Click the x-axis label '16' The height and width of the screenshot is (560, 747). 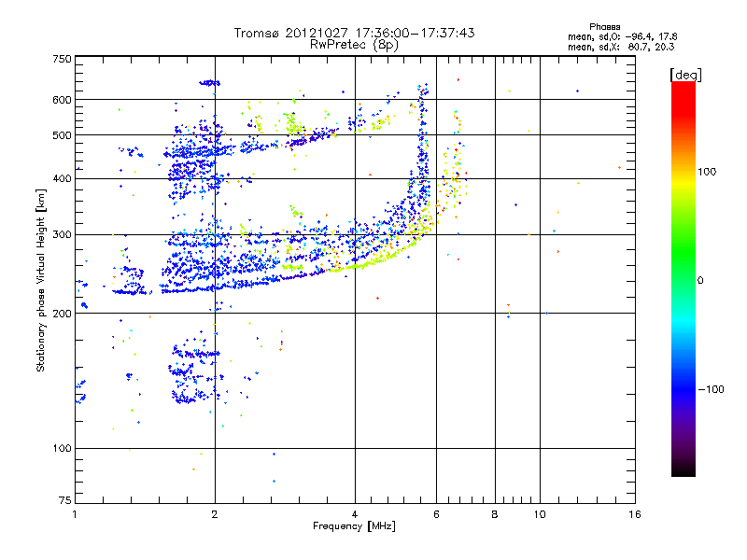click(635, 514)
